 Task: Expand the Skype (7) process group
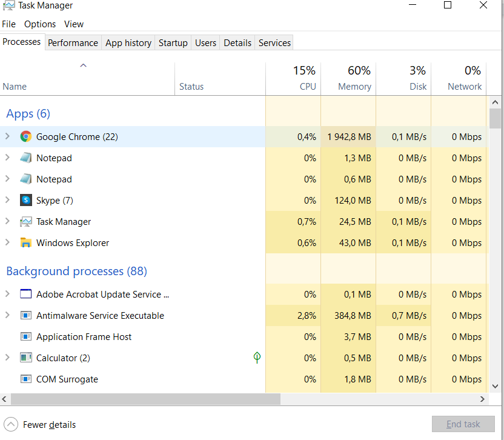[7, 200]
